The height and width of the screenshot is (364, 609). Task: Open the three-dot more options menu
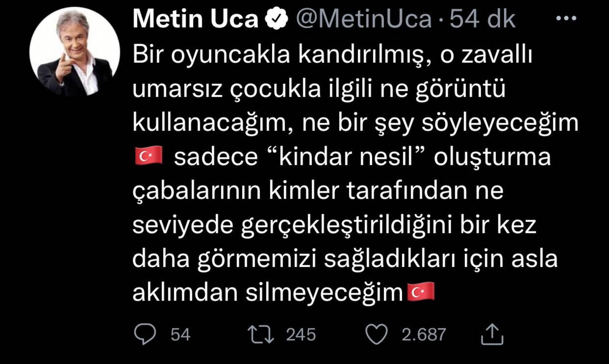click(566, 19)
